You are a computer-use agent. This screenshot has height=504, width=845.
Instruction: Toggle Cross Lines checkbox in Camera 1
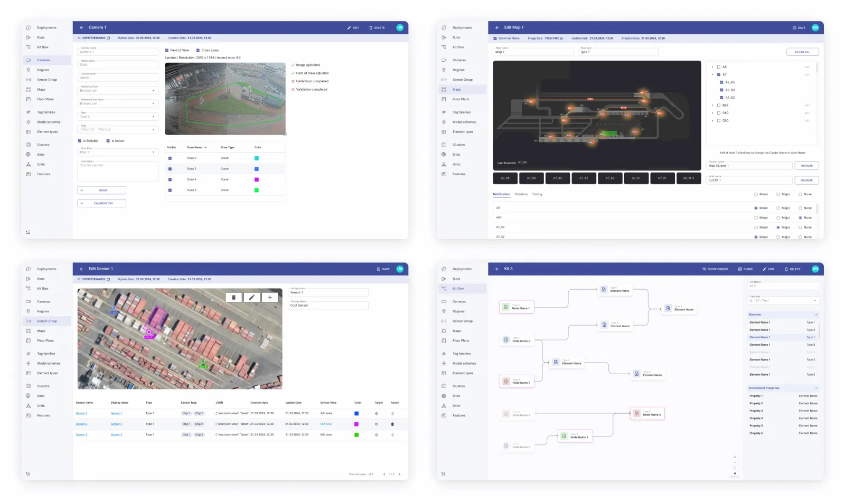click(x=198, y=50)
